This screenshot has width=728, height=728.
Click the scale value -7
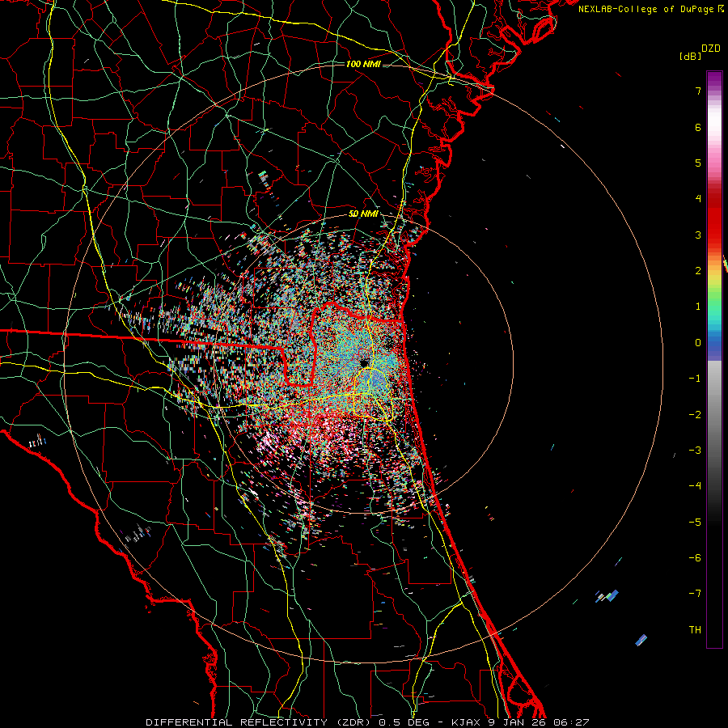[695, 594]
